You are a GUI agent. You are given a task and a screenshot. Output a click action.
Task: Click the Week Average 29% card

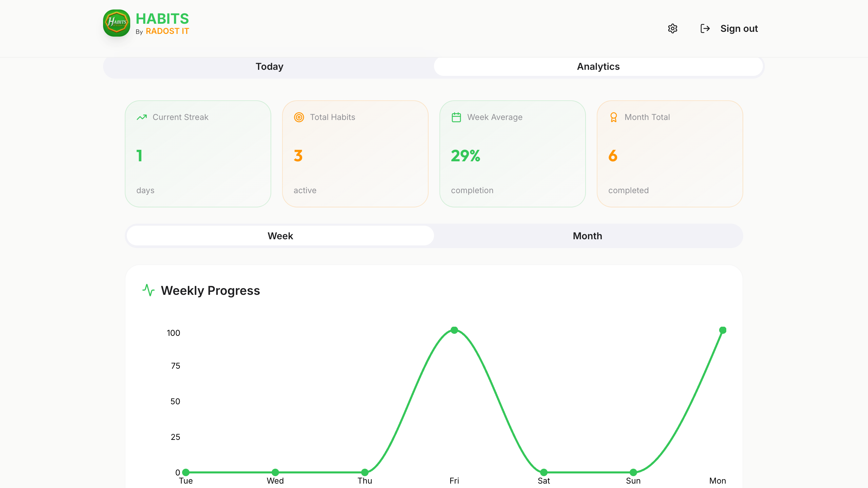pyautogui.click(x=513, y=154)
